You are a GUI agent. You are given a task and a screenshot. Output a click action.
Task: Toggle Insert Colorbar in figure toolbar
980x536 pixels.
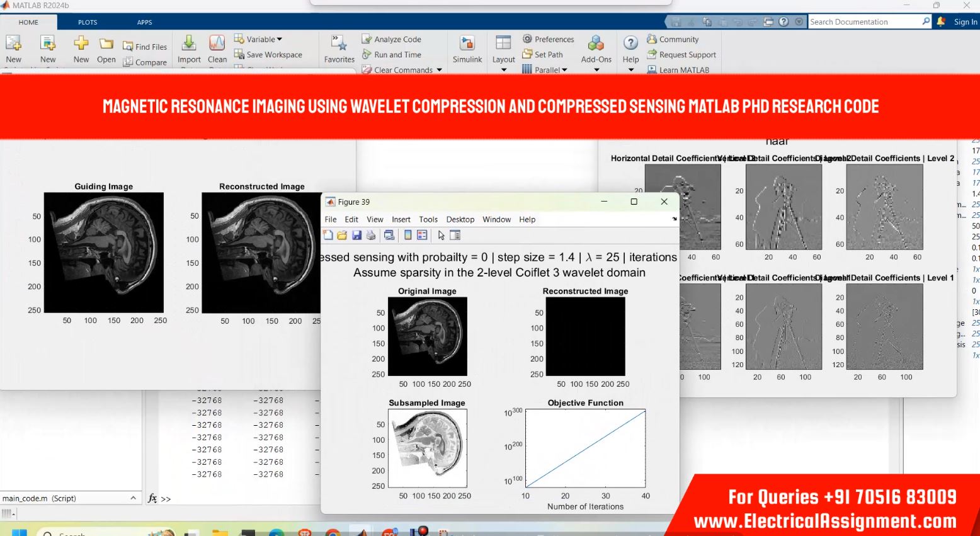[x=407, y=236]
